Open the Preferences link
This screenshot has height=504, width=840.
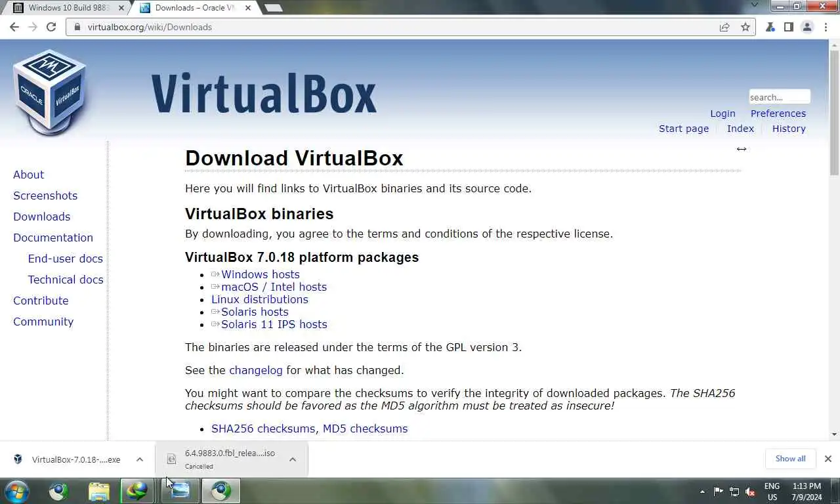[778, 114]
